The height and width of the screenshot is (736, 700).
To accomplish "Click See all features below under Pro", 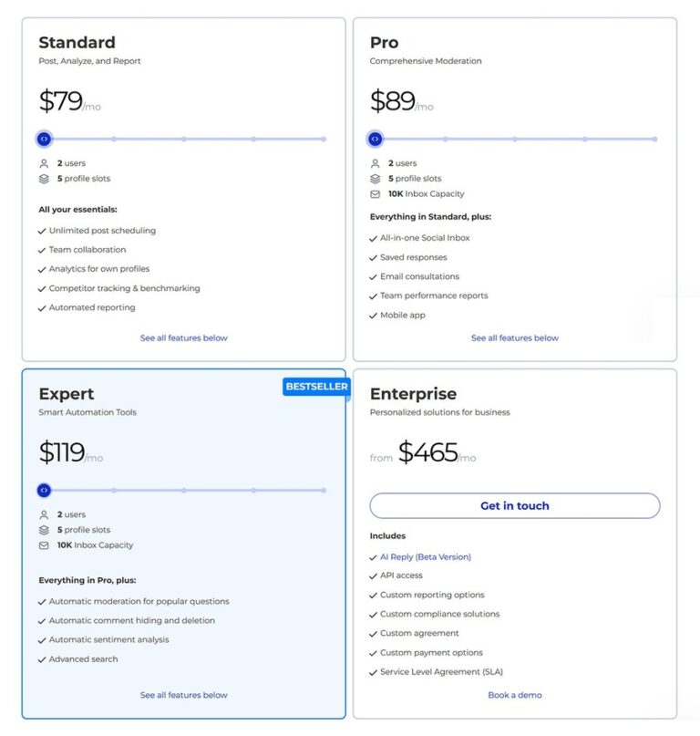I will (515, 337).
